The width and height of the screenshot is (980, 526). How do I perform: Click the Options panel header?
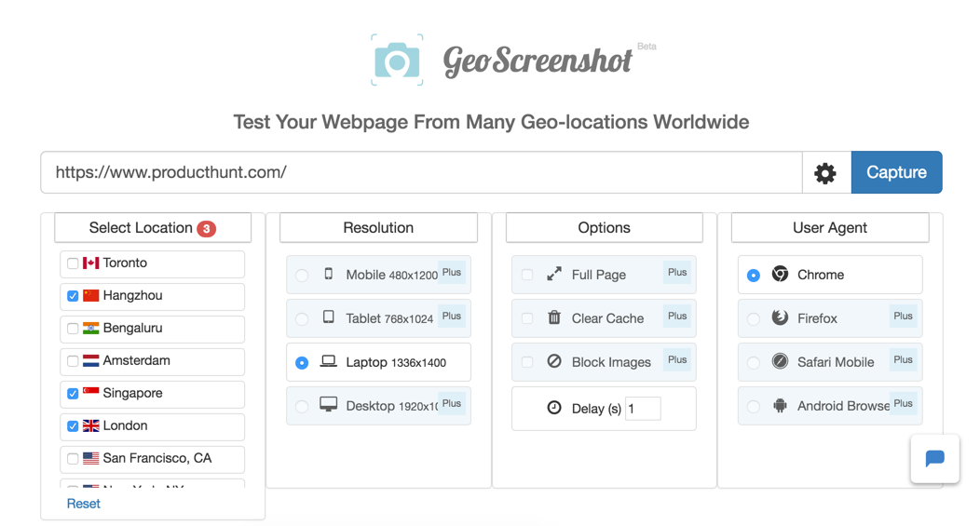(x=604, y=228)
